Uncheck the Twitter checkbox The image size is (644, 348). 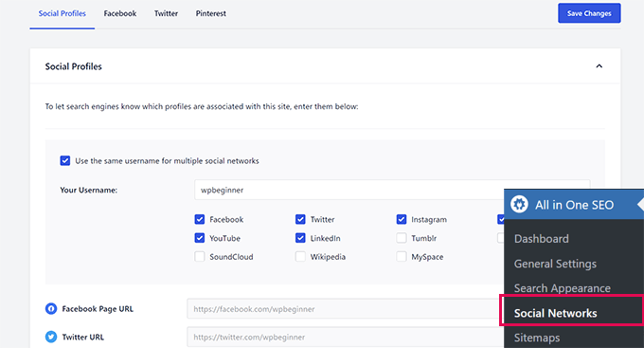click(300, 219)
